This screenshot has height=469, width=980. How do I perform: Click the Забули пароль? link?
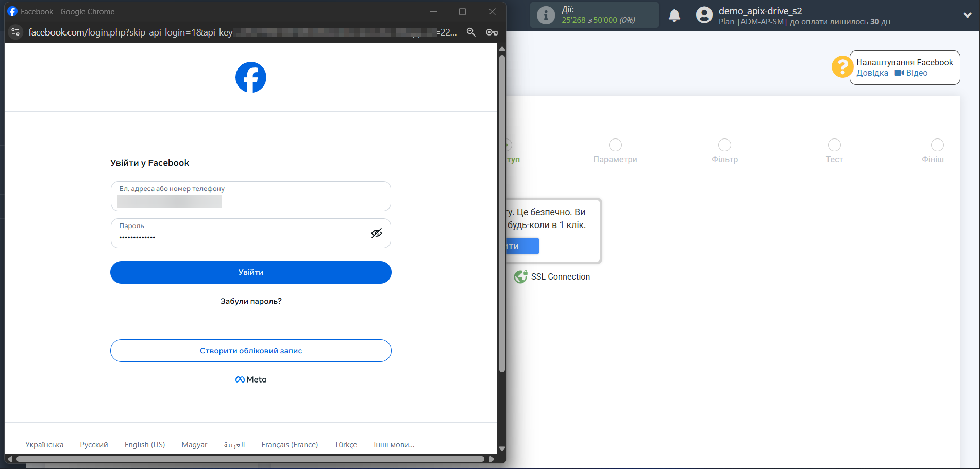tap(251, 301)
